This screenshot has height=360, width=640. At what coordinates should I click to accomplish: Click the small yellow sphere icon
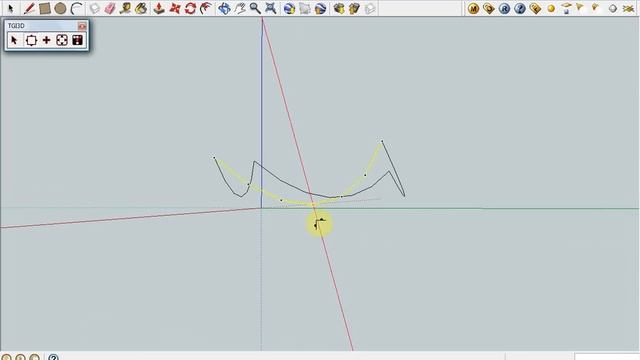[x=551, y=9]
